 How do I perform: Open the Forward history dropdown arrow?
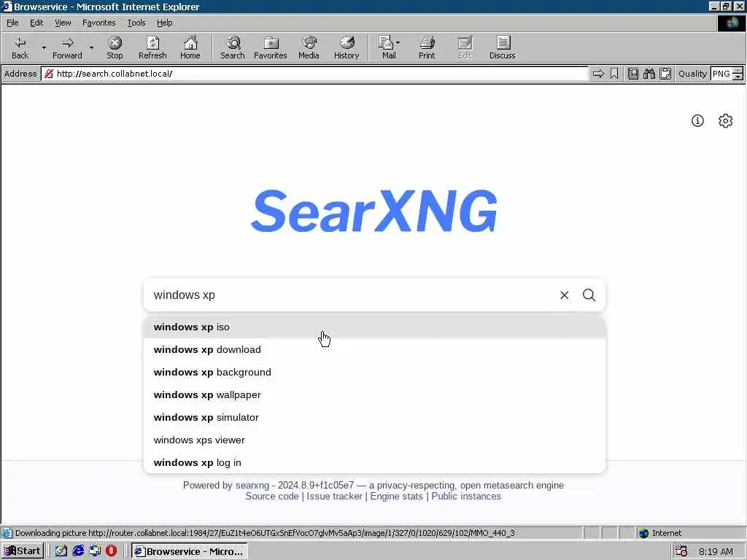click(91, 47)
